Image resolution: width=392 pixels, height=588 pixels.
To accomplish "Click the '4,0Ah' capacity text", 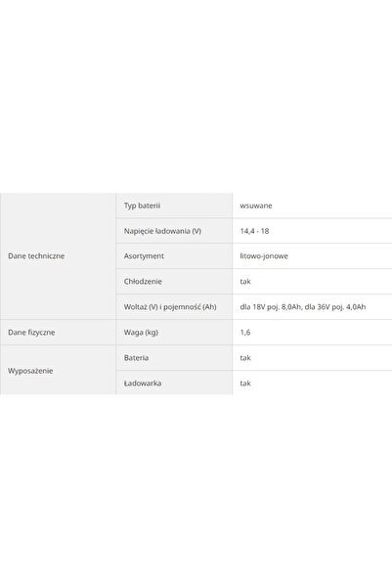I will coord(356,307).
